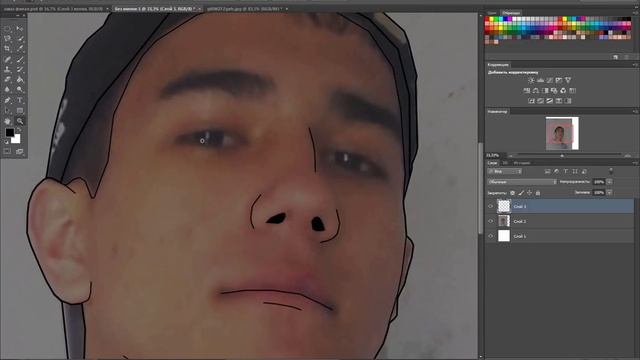Select the Zoom tool in toolbar
The height and width of the screenshot is (360, 640).
pyautogui.click(x=20, y=121)
